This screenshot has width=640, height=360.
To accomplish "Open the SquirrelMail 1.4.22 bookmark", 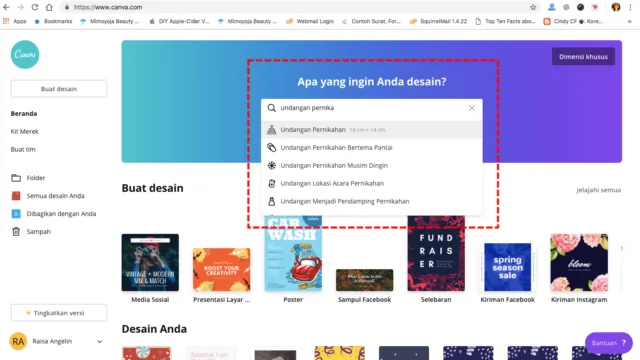I will point(438,21).
